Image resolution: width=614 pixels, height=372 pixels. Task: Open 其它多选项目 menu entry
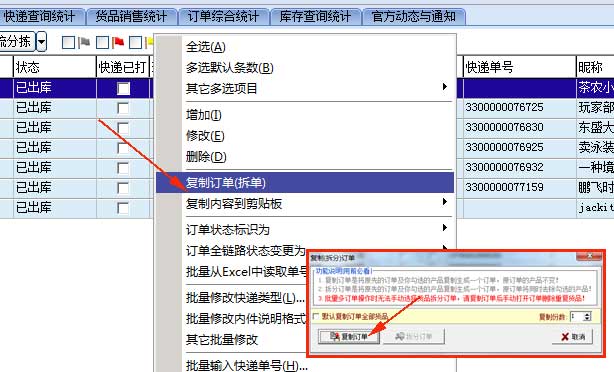[305, 88]
